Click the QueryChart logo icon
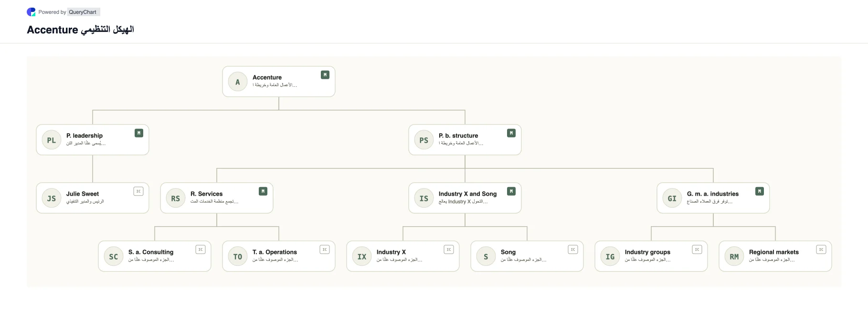This screenshot has width=868, height=314. 31,12
